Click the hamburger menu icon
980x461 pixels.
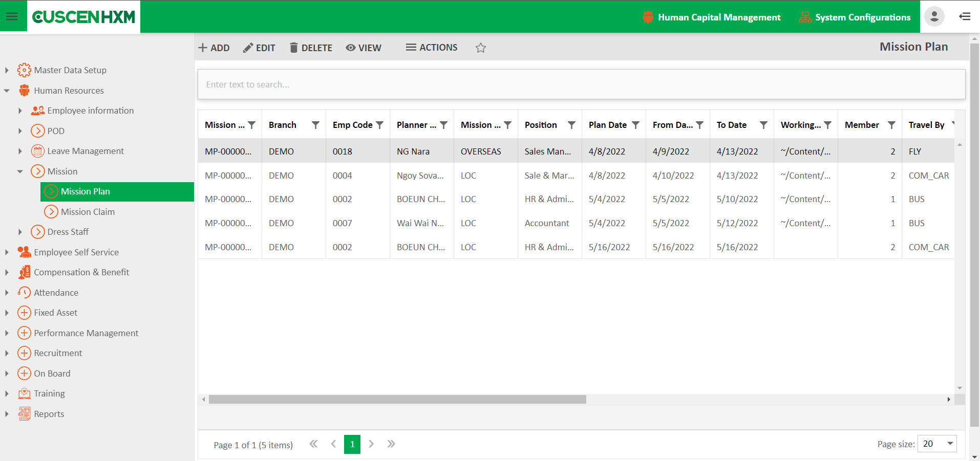click(12, 17)
